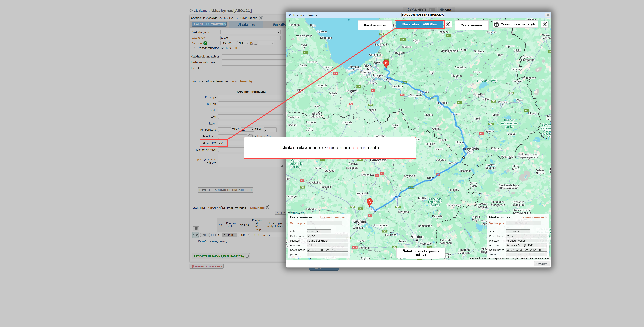Open the tools icon next to Maršrutas button
The image size is (644, 327).
[448, 24]
